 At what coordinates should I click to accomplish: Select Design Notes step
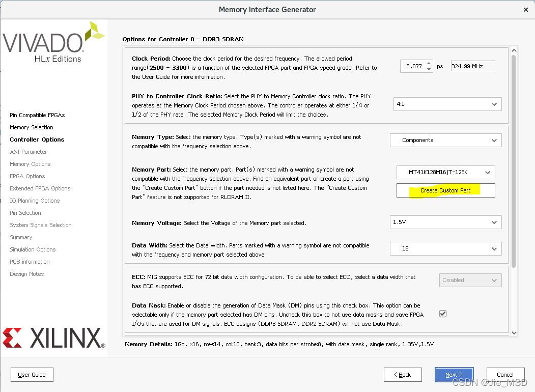click(26, 274)
